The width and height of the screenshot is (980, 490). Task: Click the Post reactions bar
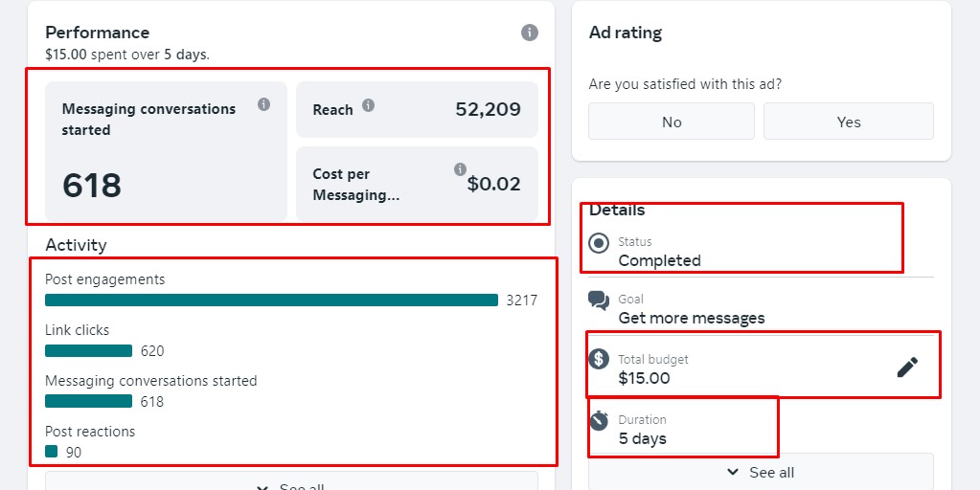(x=51, y=452)
